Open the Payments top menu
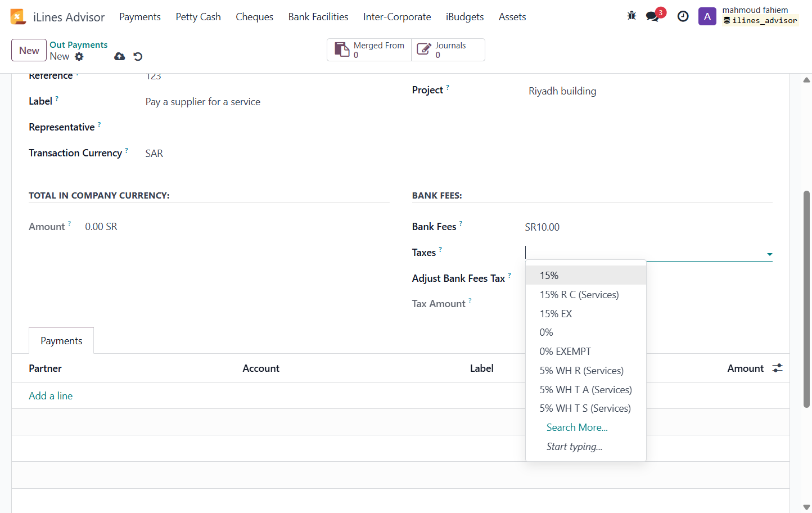Screen dimensions: 812x513 tap(140, 17)
